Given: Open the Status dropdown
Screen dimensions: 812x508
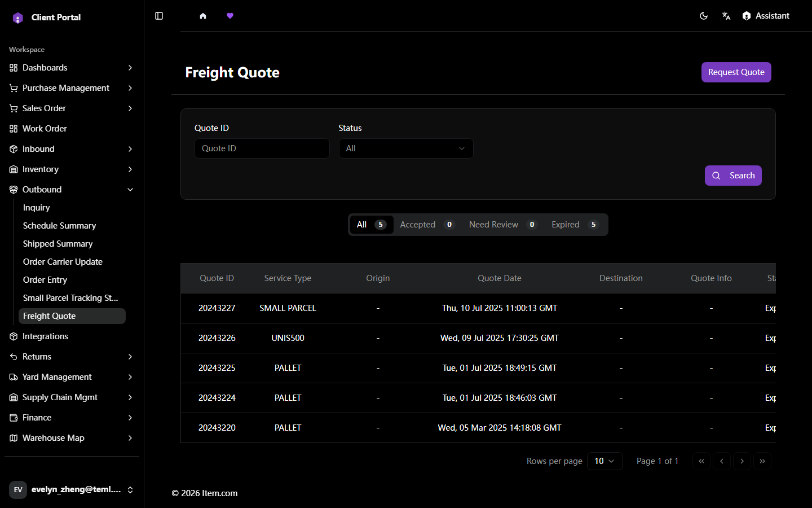Looking at the screenshot, I should (x=406, y=148).
